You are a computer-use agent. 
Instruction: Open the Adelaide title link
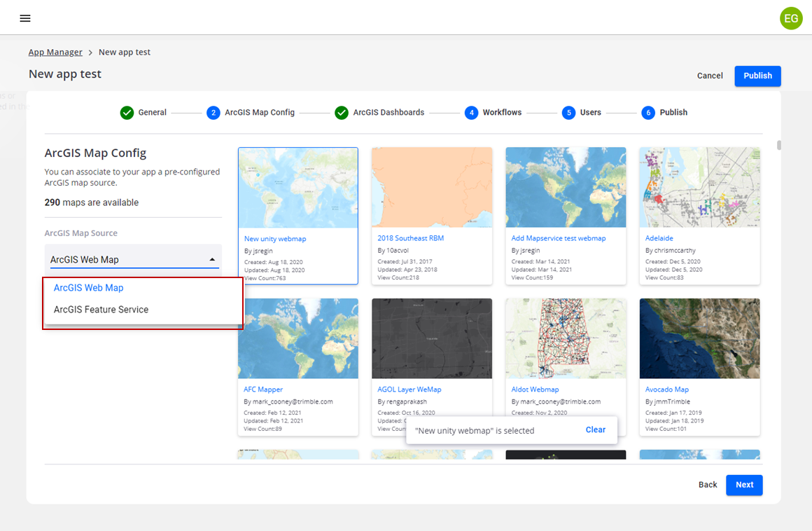659,238
